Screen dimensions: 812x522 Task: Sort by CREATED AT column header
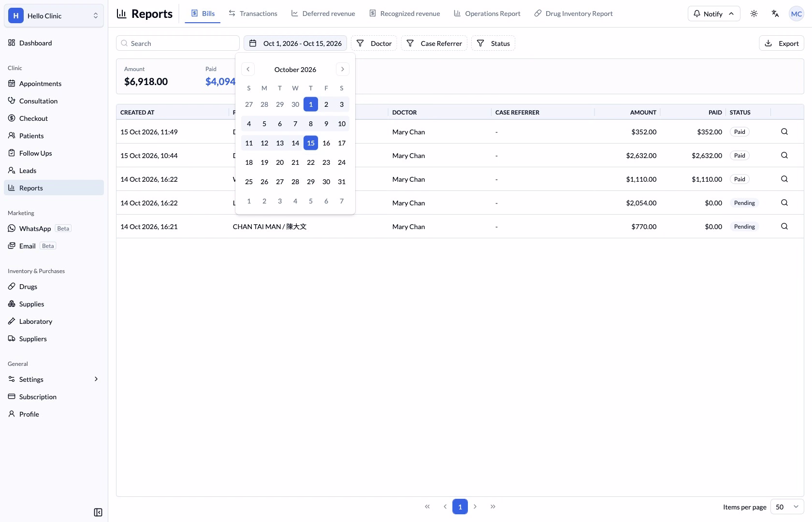[x=137, y=112]
